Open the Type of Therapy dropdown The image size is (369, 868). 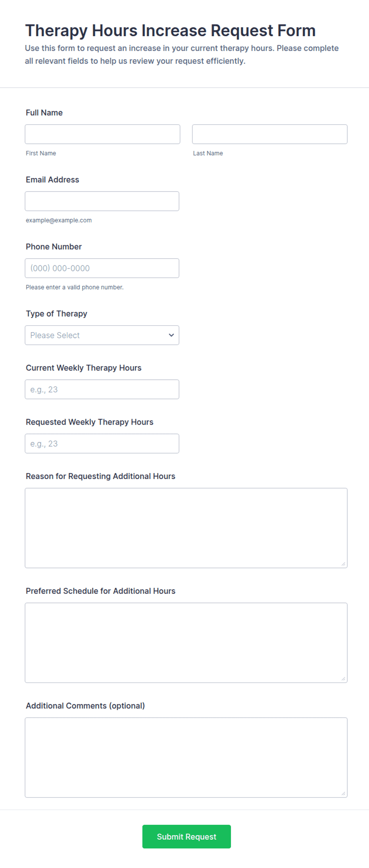pyautogui.click(x=102, y=335)
